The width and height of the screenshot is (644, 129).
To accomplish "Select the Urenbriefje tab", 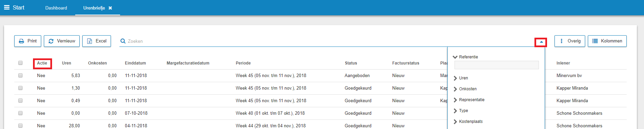I will pos(94,8).
